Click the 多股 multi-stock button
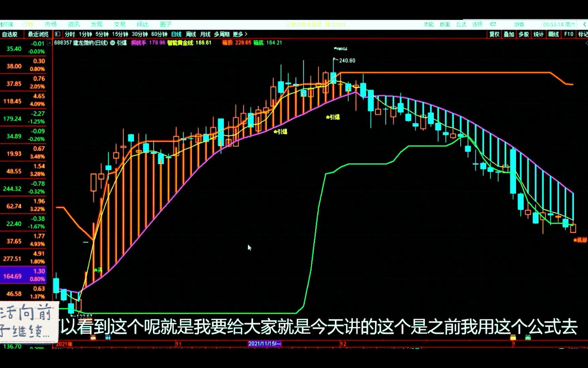 pyautogui.click(x=524, y=34)
